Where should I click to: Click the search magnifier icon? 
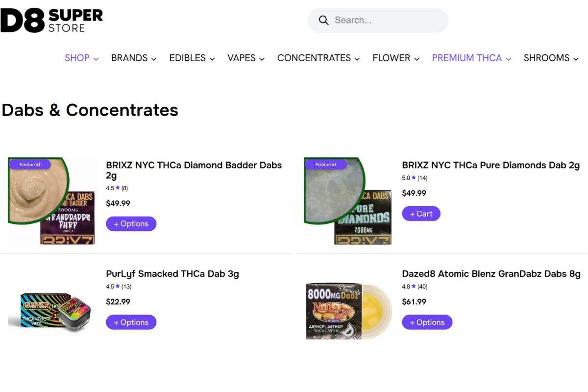point(323,20)
